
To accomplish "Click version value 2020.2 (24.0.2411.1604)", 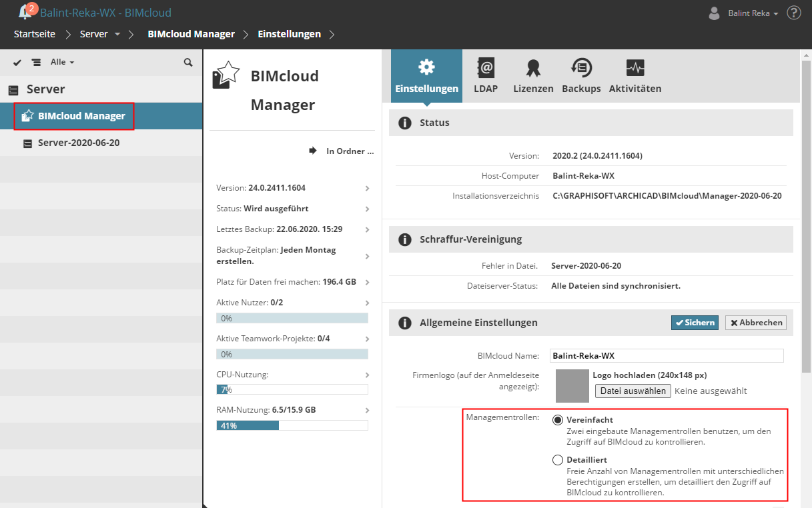I will (x=598, y=156).
